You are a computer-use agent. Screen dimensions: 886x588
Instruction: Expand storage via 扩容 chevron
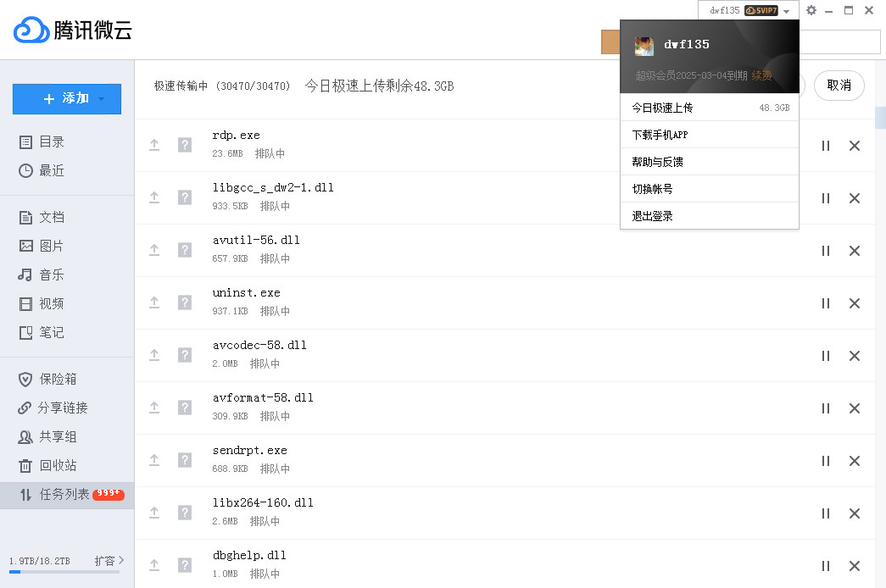point(121,560)
